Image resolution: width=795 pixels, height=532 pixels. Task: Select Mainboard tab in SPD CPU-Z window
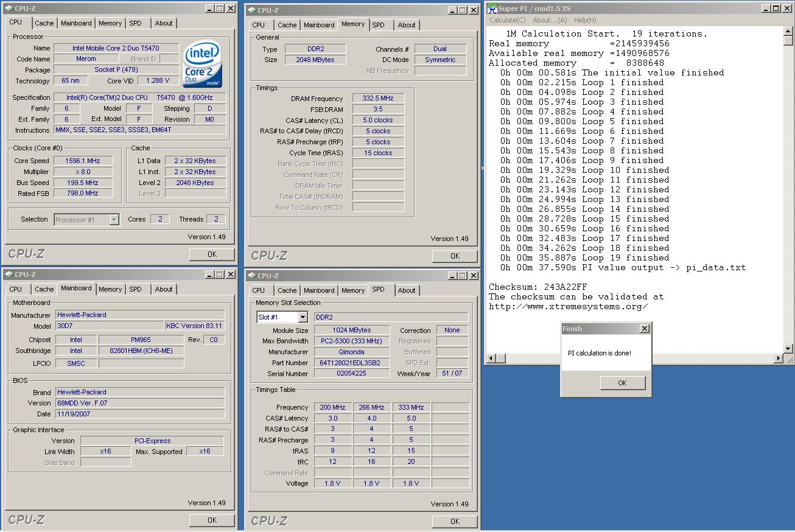(x=319, y=290)
